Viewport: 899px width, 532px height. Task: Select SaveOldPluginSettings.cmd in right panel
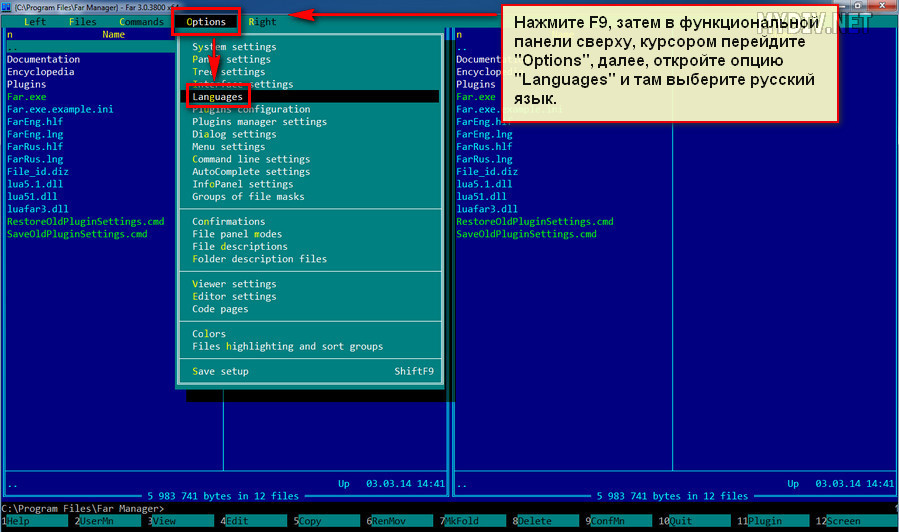526,234
